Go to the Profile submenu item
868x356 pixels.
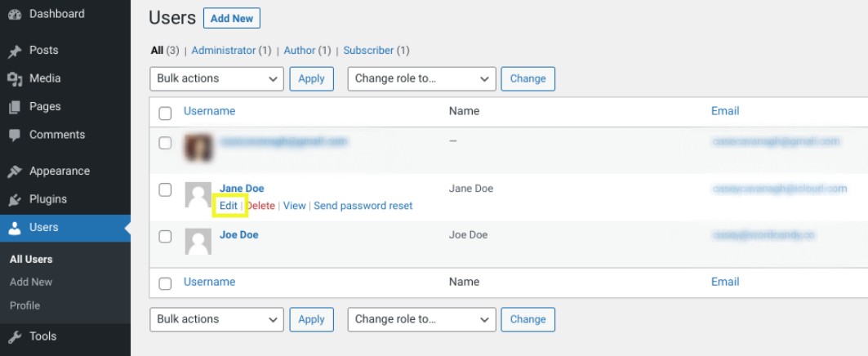pyautogui.click(x=24, y=305)
